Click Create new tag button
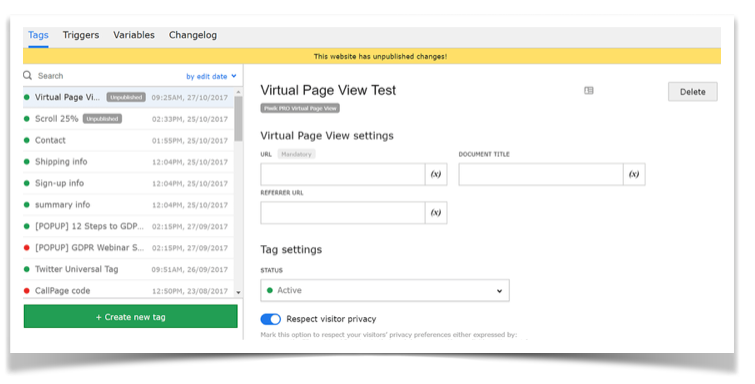This screenshot has width=755, height=384. click(130, 317)
